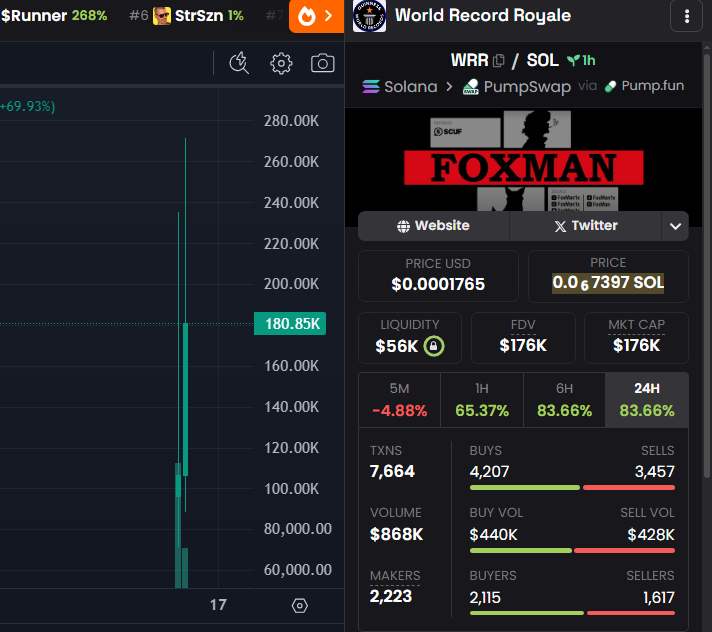Click the chart time axis settings icon

tap(300, 605)
